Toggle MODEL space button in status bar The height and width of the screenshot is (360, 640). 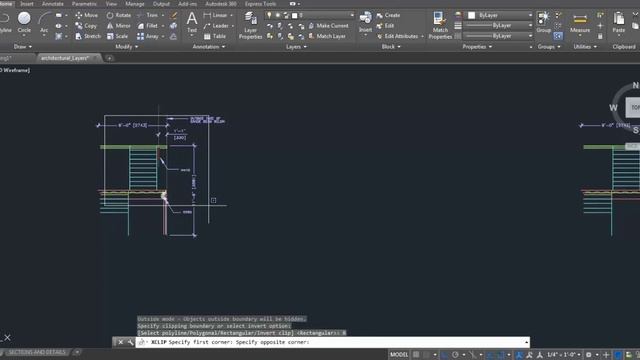[399, 355]
